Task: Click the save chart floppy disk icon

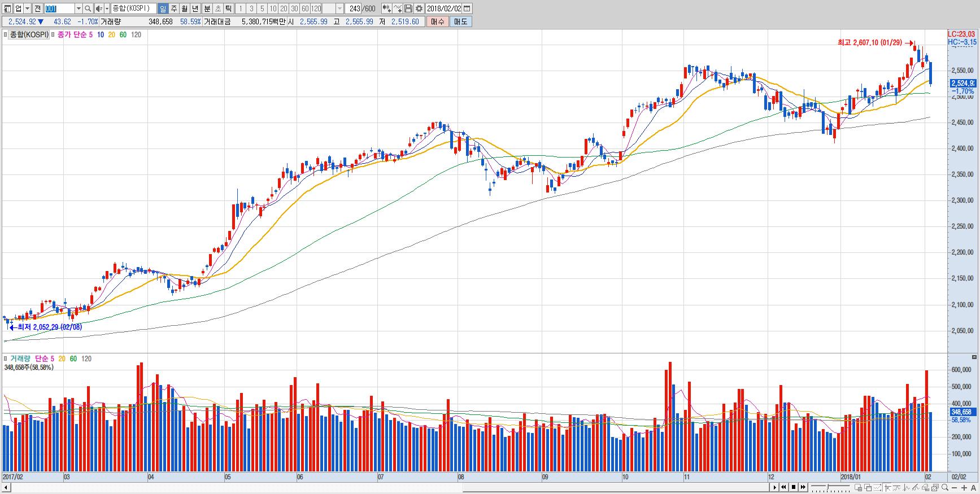Action: [x=408, y=8]
